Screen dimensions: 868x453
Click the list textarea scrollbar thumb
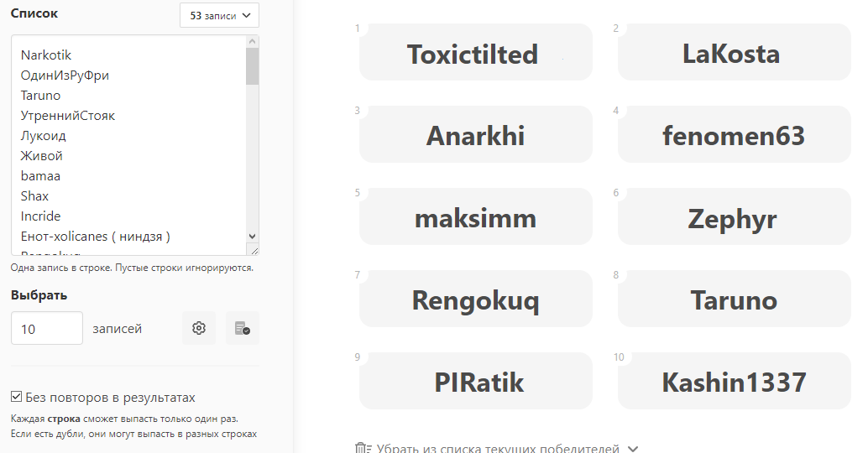pos(253,67)
